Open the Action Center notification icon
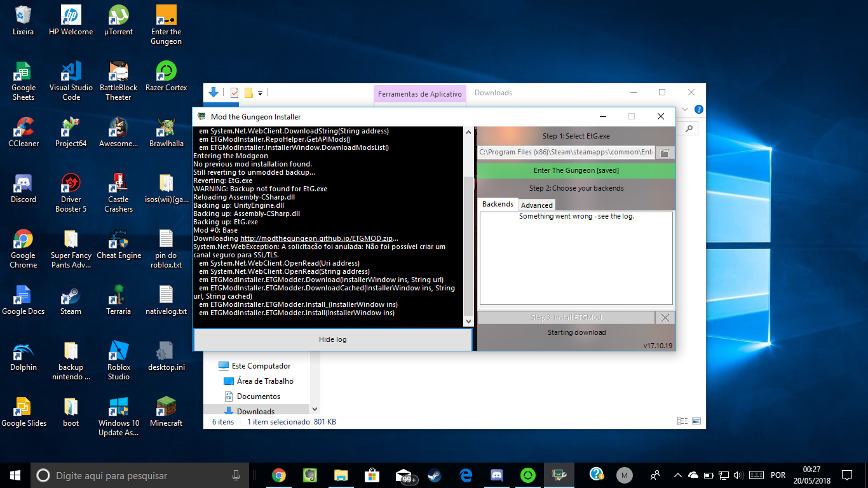The width and height of the screenshot is (868, 488). (847, 475)
